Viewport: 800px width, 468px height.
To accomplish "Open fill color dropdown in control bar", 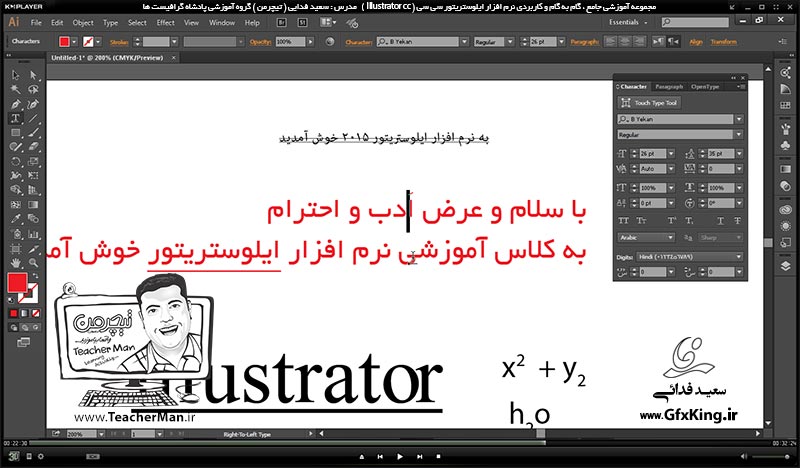I will pyautogui.click(x=74, y=42).
